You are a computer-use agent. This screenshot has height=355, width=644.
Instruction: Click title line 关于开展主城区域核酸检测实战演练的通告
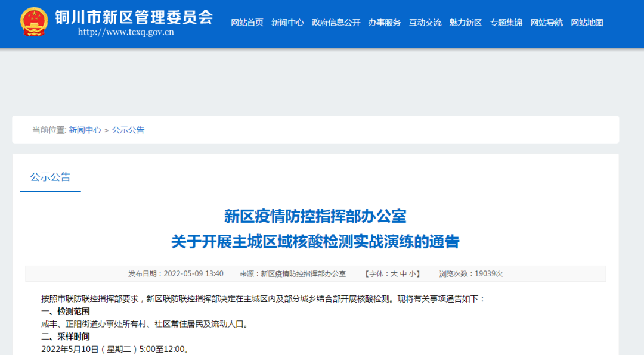pyautogui.click(x=315, y=242)
